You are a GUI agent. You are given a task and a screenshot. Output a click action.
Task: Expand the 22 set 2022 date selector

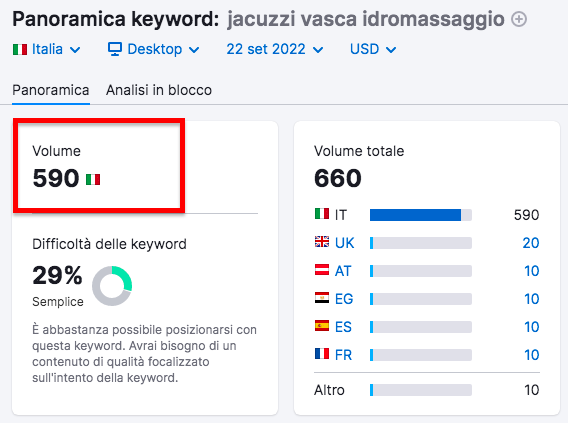[275, 49]
